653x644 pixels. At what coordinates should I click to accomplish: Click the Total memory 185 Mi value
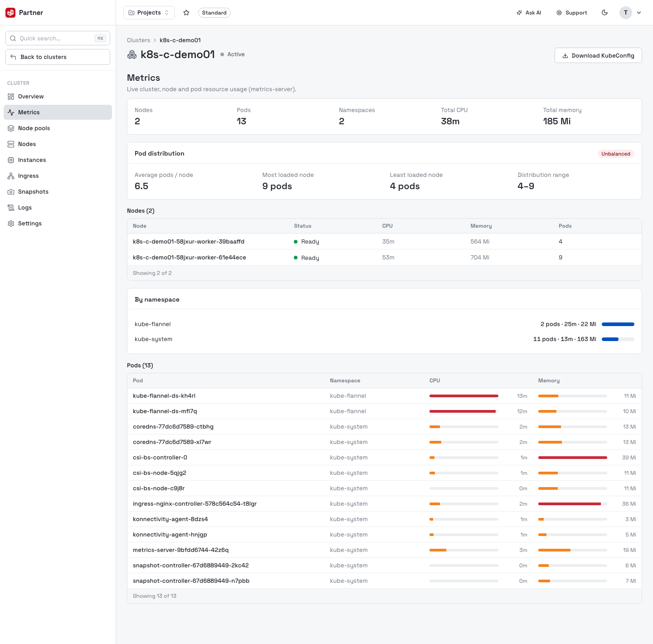(557, 121)
